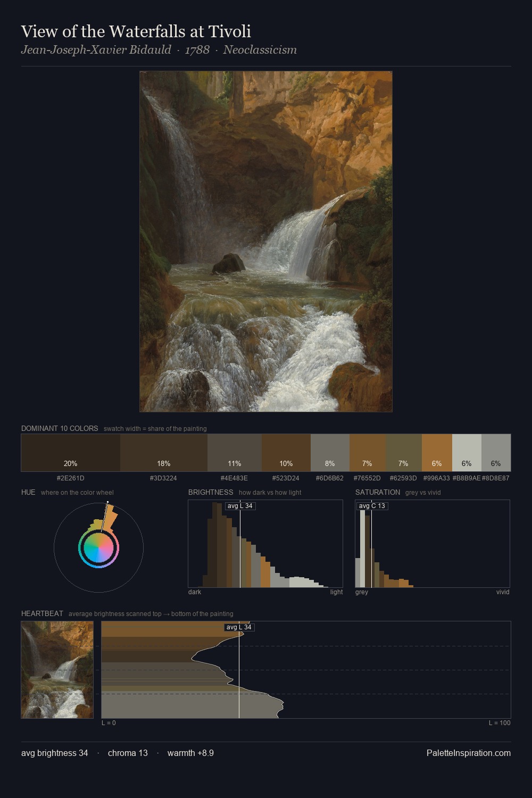Click the 18% swatch #3D3224
Viewport: 532px width, 798px height.
pos(164,453)
